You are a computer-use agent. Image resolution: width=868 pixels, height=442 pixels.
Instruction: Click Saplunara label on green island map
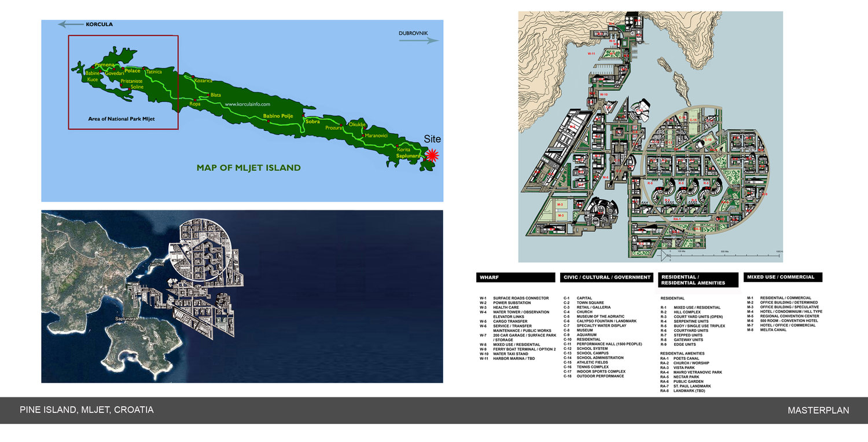pos(408,156)
